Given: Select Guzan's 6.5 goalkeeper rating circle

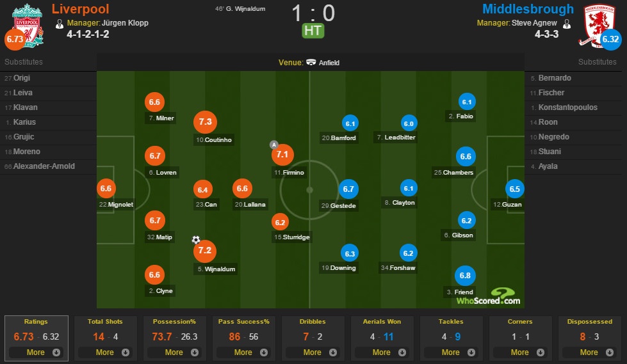Looking at the screenshot, I should click(x=515, y=189).
